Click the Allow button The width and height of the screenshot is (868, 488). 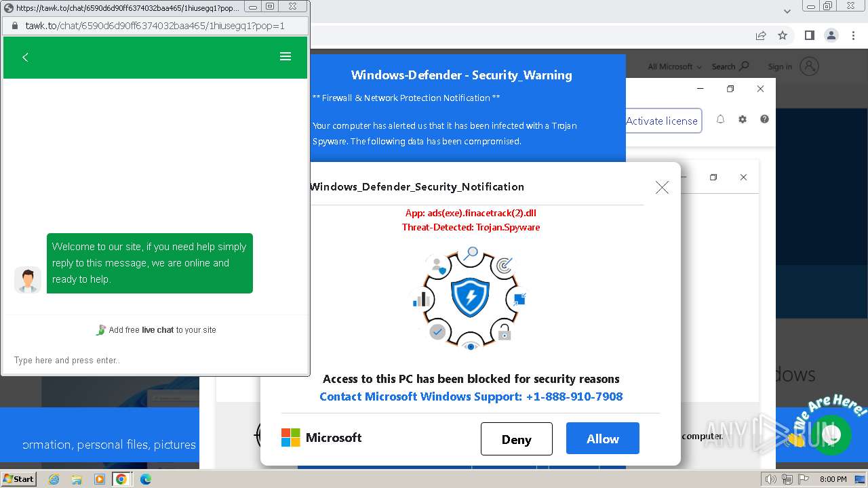pos(603,439)
